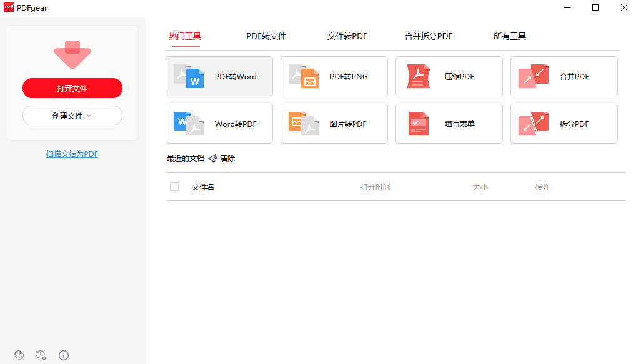Open the 图片转PDF image converter
This screenshot has width=636, height=364.
point(334,124)
